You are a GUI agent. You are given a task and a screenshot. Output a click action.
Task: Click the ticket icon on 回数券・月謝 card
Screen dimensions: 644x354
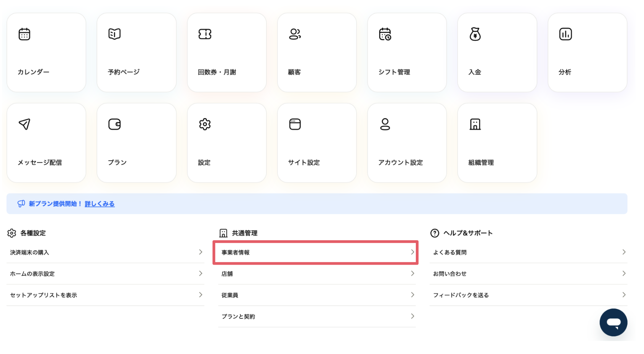(x=205, y=34)
